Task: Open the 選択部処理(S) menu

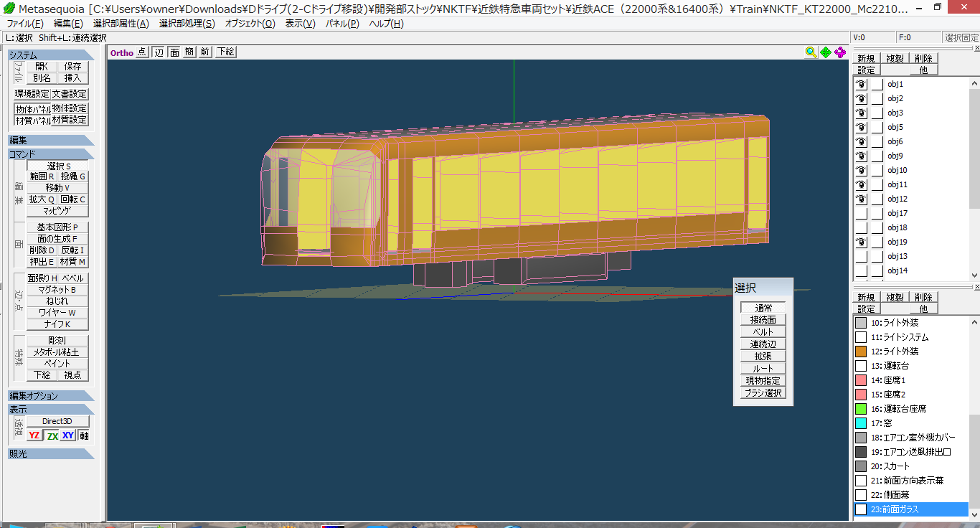Action: pos(187,24)
